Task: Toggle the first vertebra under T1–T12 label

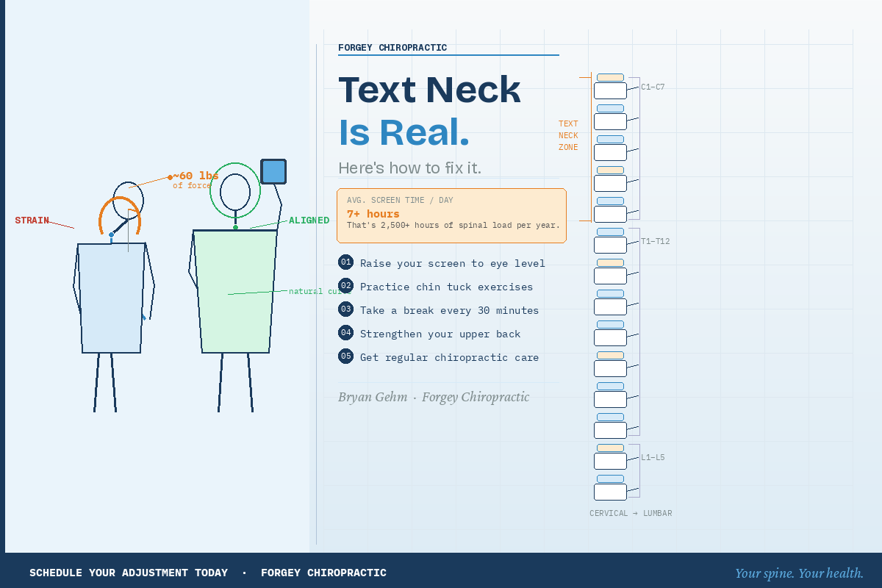Action: (610, 244)
